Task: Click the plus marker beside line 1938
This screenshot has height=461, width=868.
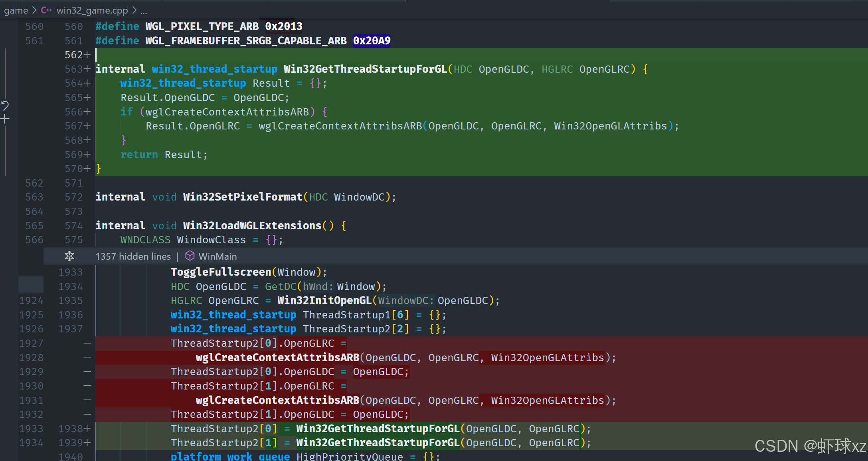Action: 87,429
